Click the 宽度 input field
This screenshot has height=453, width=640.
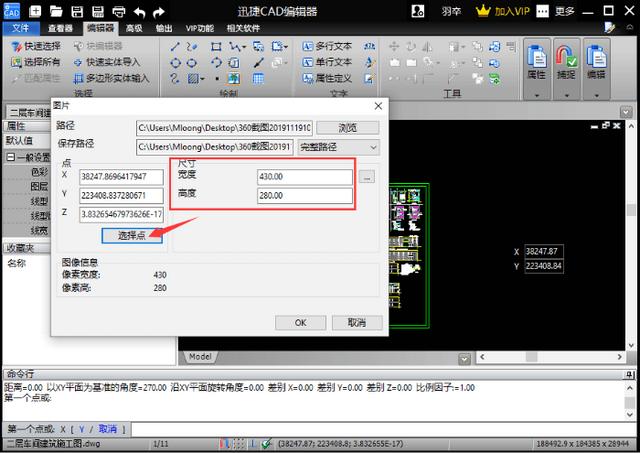tap(304, 177)
